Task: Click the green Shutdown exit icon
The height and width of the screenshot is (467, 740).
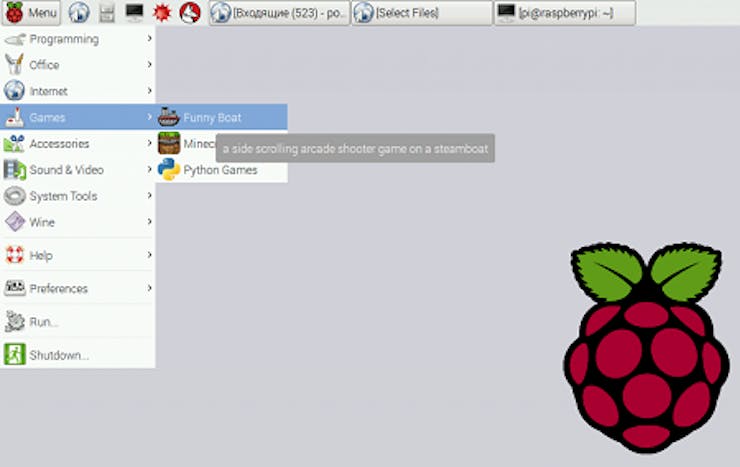Action: coord(15,355)
